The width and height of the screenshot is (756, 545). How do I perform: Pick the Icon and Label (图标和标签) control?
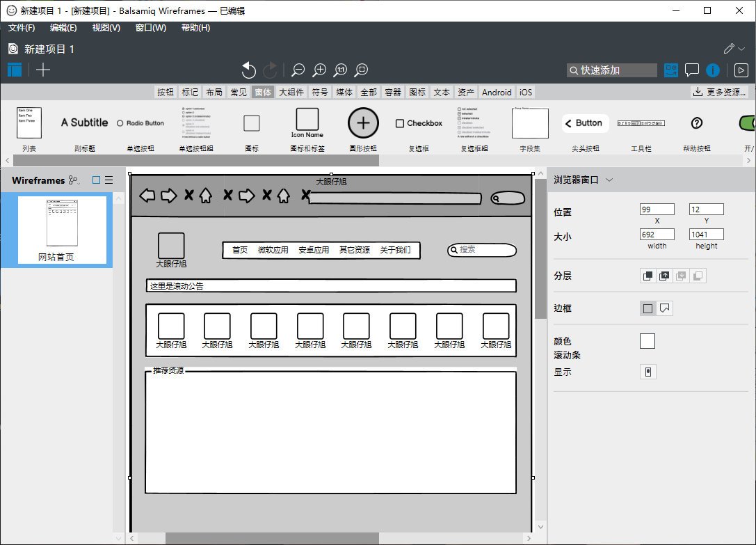point(307,123)
